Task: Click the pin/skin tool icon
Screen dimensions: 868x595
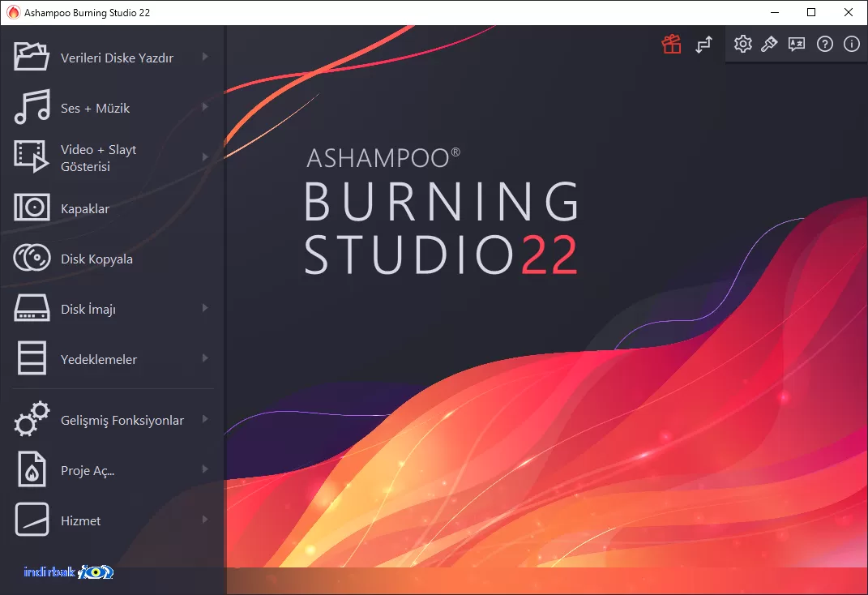Action: (x=769, y=44)
